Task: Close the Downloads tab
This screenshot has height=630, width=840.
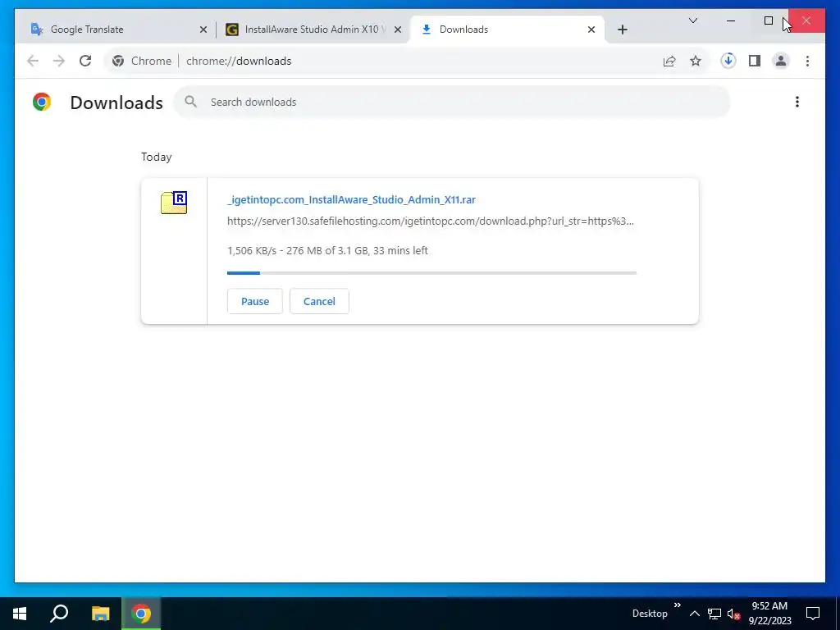Action: click(x=591, y=30)
